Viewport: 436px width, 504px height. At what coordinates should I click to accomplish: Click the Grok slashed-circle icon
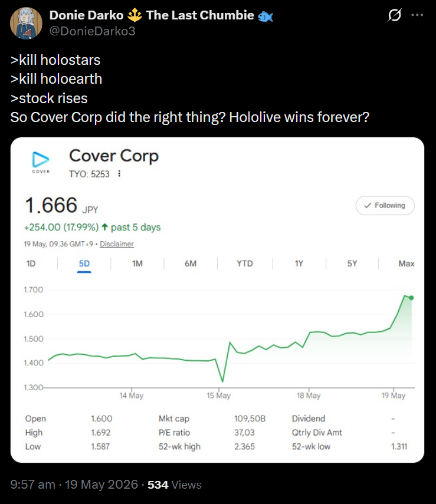(x=395, y=15)
